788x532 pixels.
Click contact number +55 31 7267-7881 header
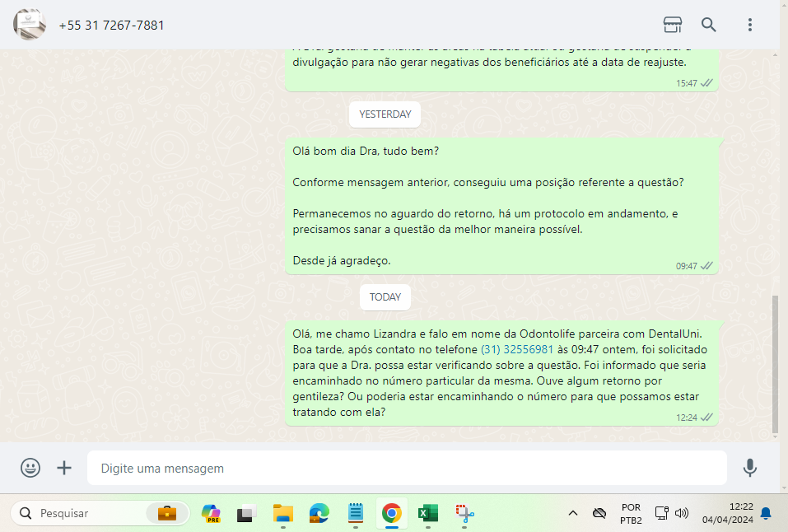112,26
